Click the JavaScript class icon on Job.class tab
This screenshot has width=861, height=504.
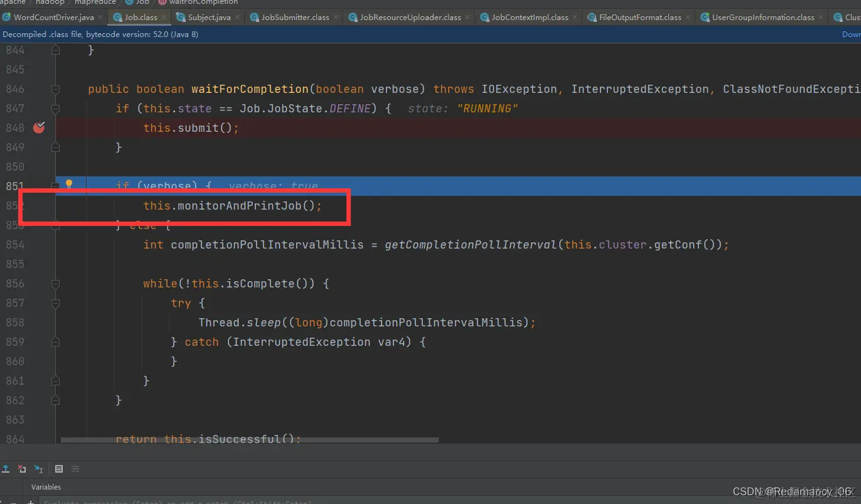[117, 18]
